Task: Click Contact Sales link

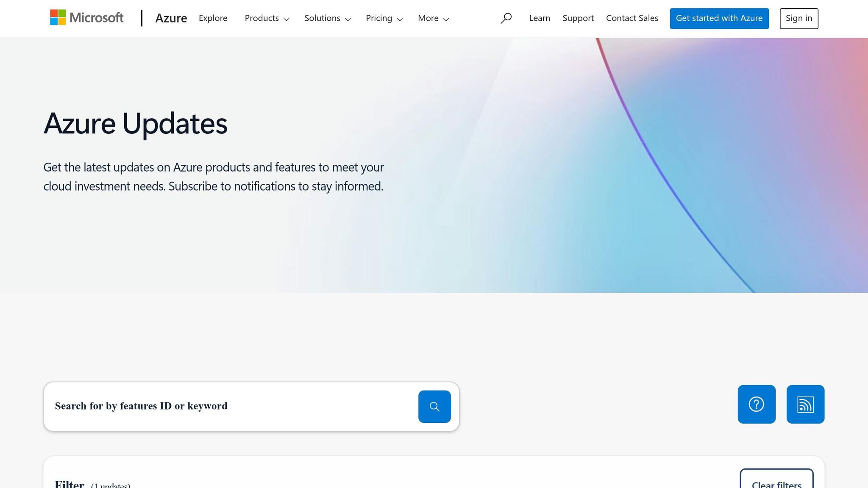Action: [x=632, y=18]
